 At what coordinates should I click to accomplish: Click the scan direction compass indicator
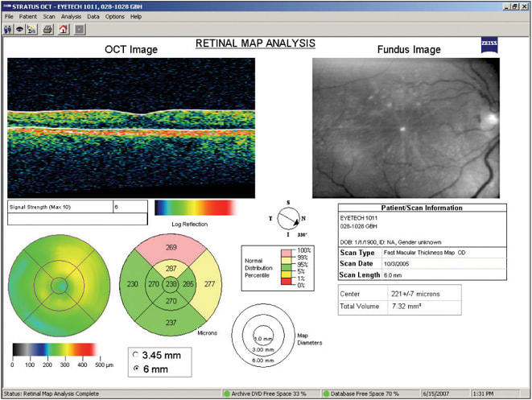point(288,219)
